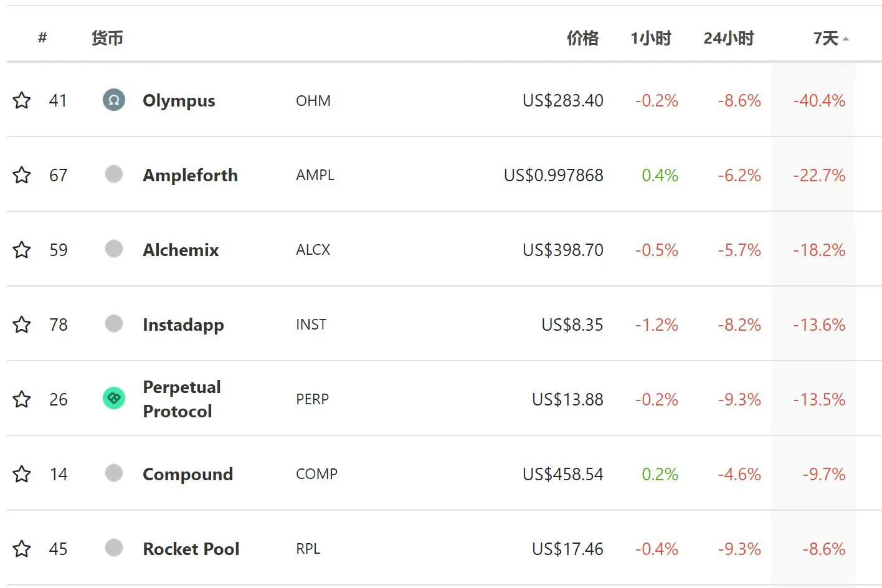Sort by the # rank column
This screenshot has height=588, width=882.
(x=42, y=38)
